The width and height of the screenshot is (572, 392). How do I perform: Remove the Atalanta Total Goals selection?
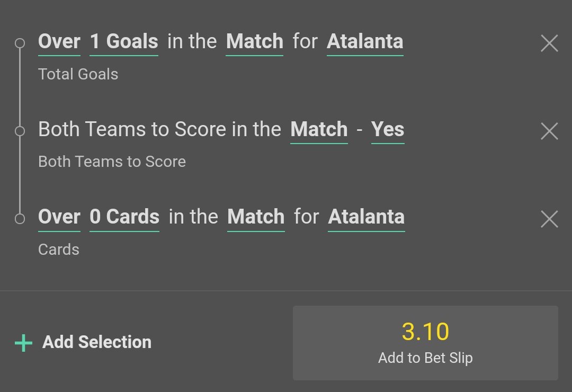pos(549,43)
